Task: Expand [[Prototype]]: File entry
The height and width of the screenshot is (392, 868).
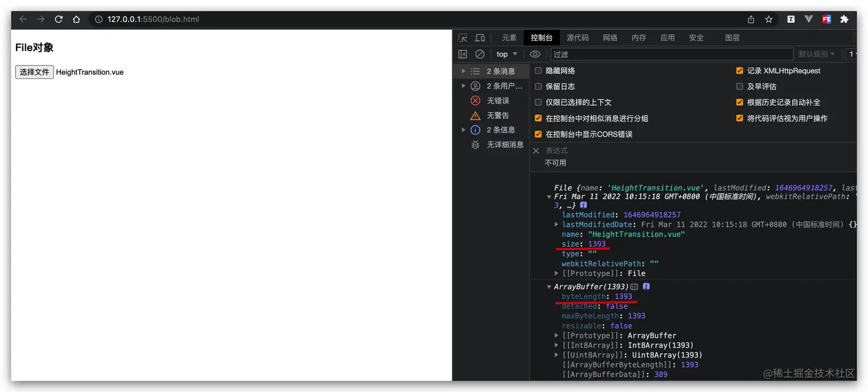Action: 556,273
